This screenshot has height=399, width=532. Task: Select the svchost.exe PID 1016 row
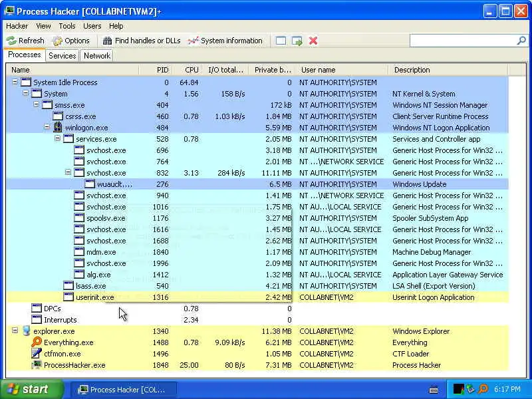pos(257,207)
